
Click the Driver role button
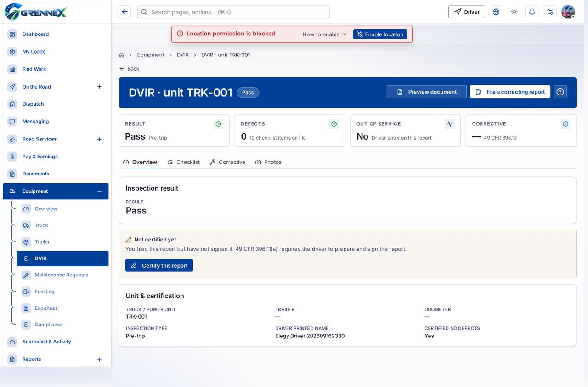click(x=467, y=12)
